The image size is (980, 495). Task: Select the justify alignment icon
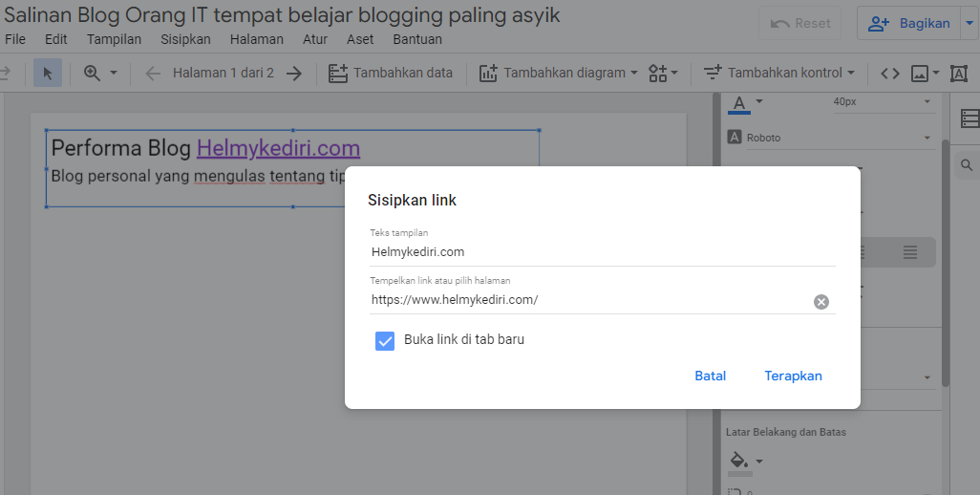tap(910, 252)
